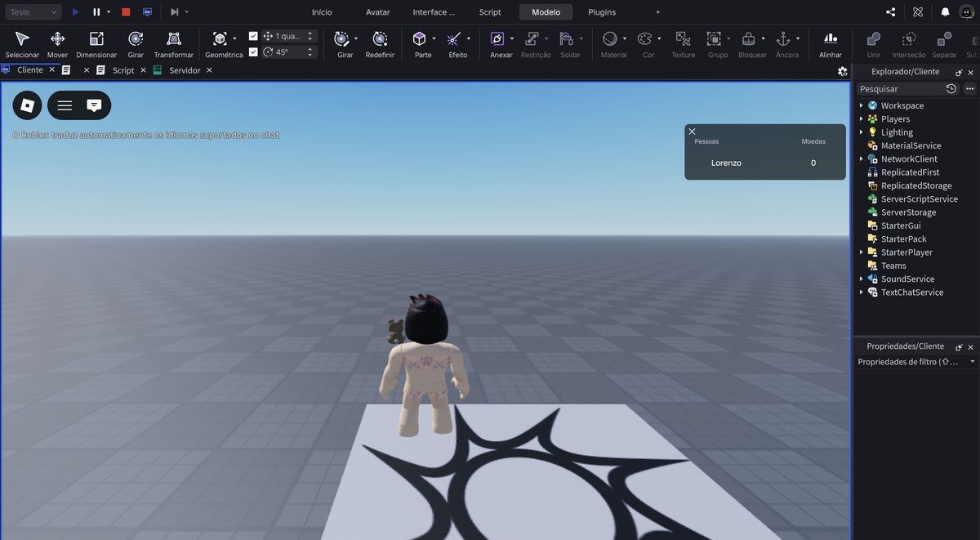The height and width of the screenshot is (540, 980).
Task: Expand the Workspace tree node
Action: click(x=861, y=105)
